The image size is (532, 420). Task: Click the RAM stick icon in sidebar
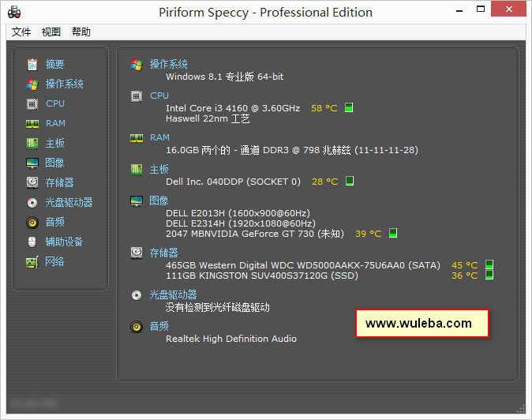point(32,124)
